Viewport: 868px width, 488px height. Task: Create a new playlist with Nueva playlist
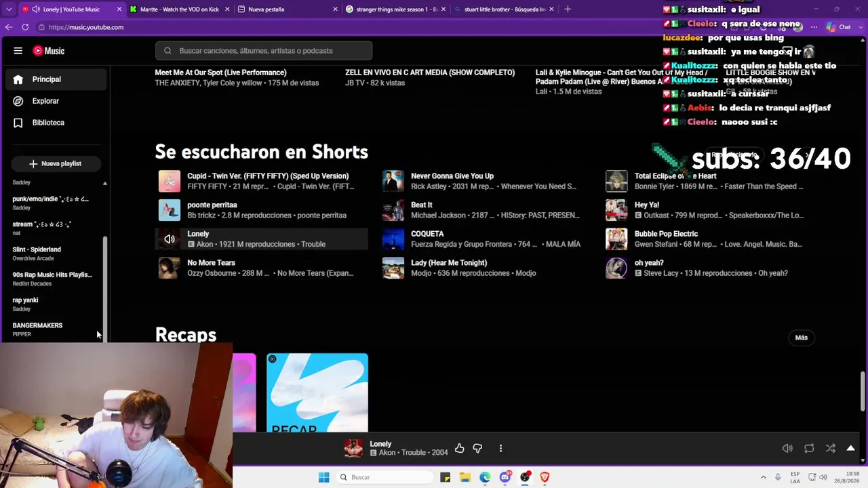[x=56, y=163]
